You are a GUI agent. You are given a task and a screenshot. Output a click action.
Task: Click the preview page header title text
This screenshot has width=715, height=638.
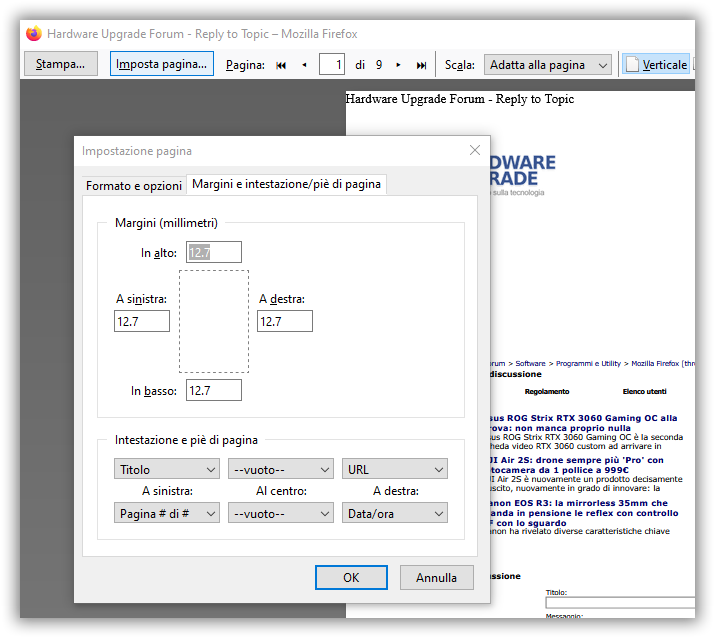[460, 99]
